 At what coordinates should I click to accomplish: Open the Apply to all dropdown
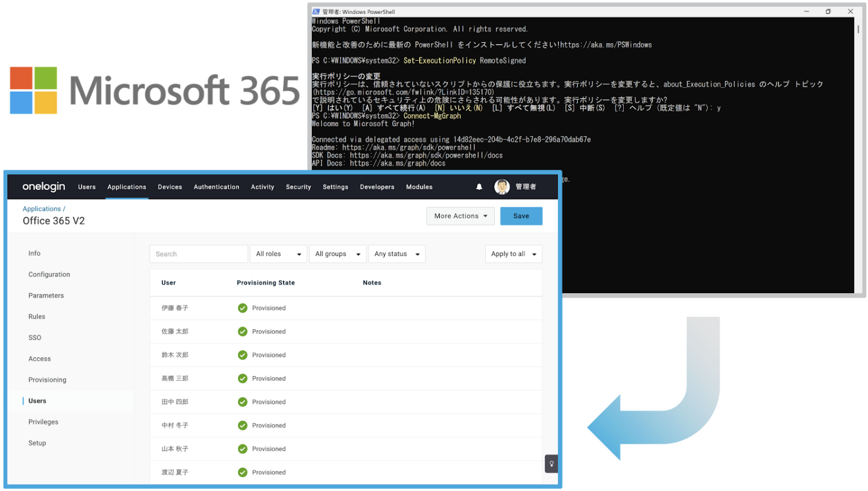pyautogui.click(x=513, y=254)
